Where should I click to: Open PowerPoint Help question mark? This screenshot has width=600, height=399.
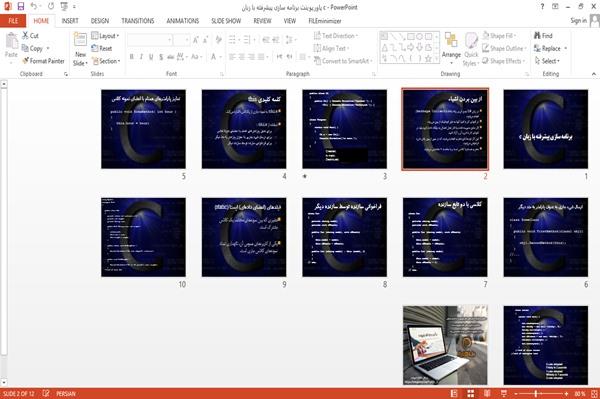tap(542, 7)
